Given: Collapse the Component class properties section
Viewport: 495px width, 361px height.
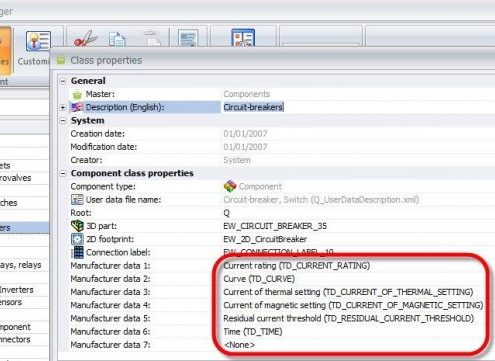Looking at the screenshot, I should pyautogui.click(x=63, y=173).
